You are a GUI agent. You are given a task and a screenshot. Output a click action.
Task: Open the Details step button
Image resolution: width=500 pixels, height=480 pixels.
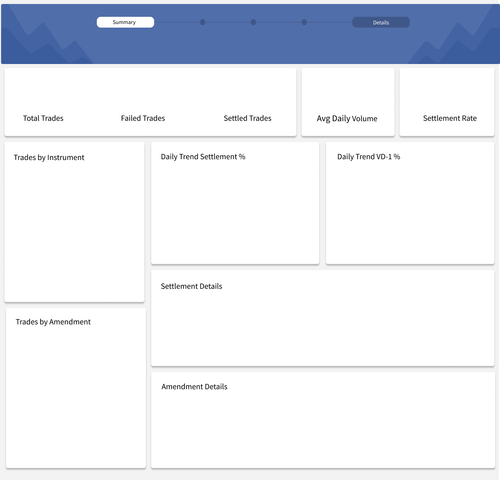(381, 22)
